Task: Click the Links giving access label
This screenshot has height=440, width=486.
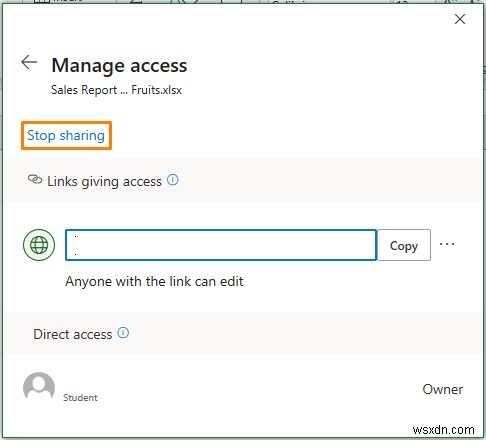Action: (104, 182)
